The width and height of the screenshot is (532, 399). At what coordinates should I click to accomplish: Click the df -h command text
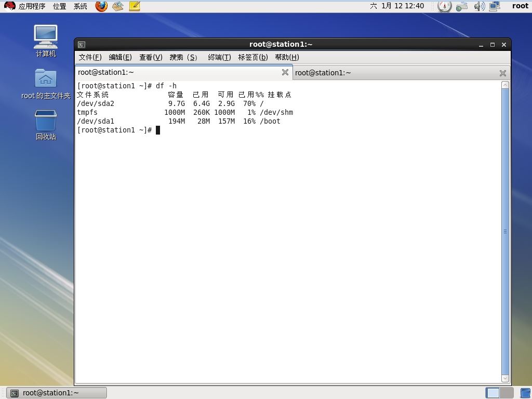166,86
